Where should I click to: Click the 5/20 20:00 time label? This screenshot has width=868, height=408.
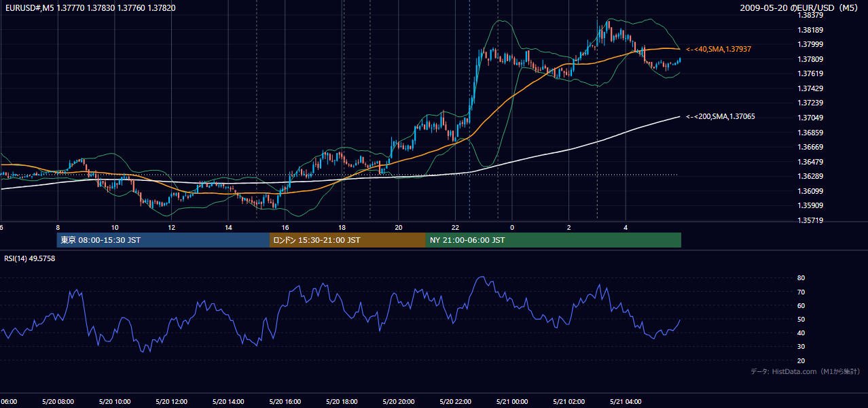pyautogui.click(x=399, y=402)
